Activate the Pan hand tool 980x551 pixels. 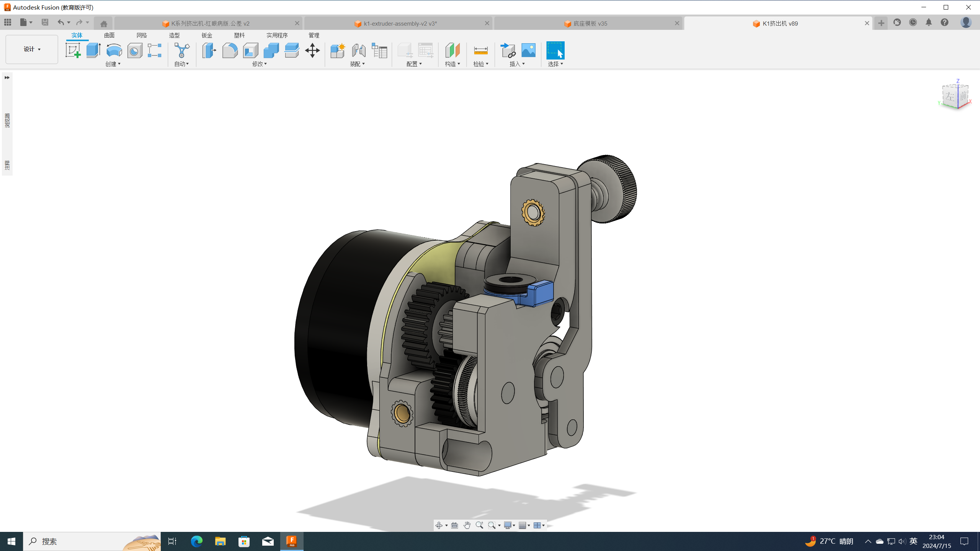coord(467,525)
